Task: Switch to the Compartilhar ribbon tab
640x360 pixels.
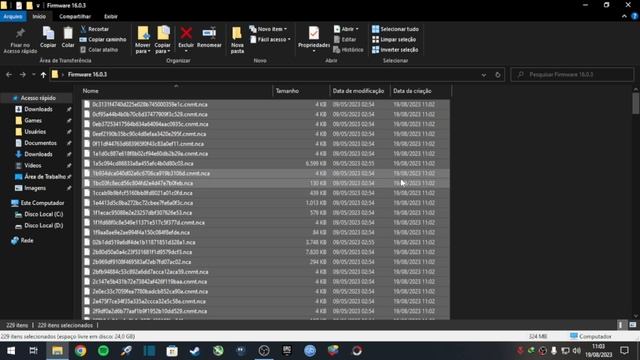Action: tap(75, 16)
